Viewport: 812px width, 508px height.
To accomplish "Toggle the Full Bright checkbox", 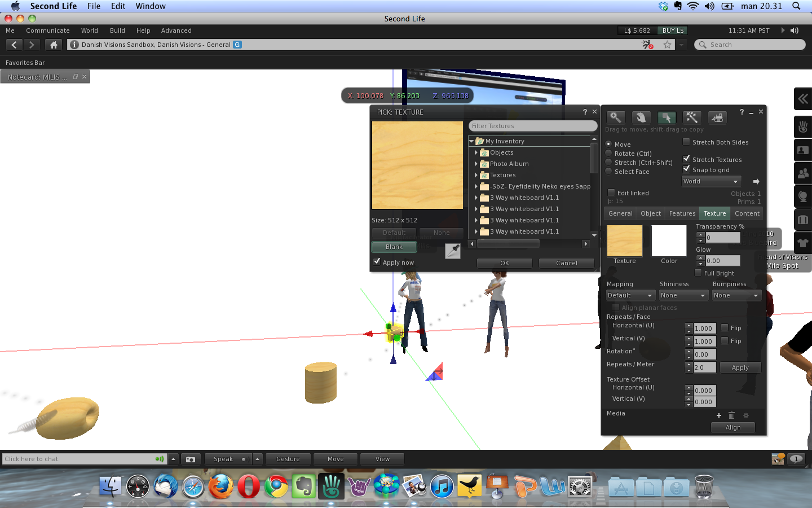I will (698, 273).
